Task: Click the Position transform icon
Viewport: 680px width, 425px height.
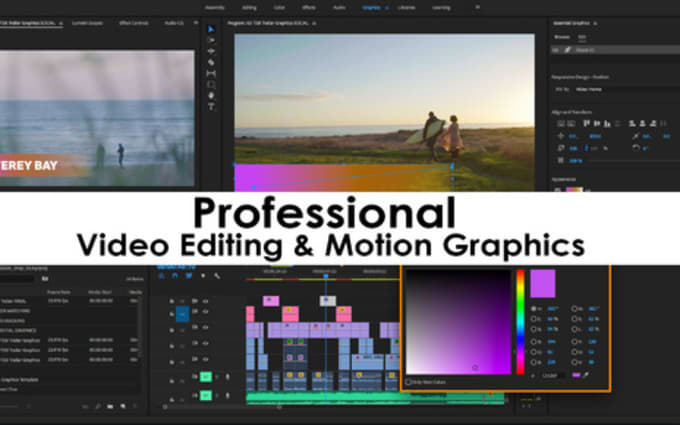Action: pos(560,136)
